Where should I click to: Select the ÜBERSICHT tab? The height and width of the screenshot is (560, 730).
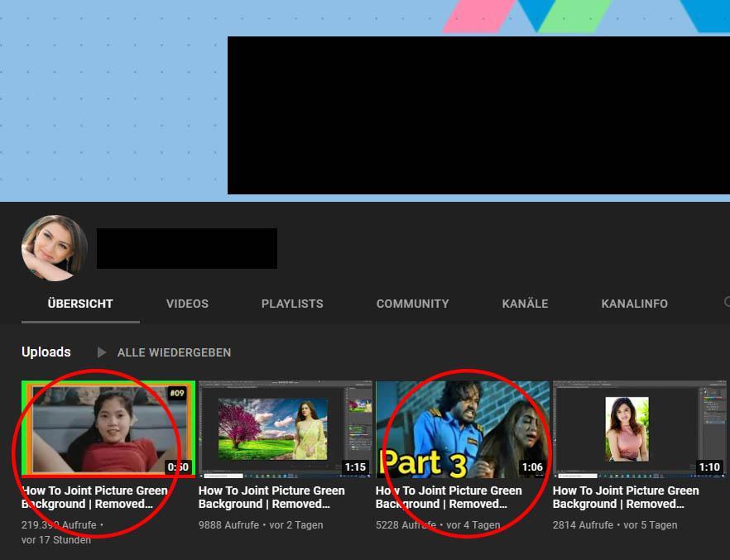(80, 304)
